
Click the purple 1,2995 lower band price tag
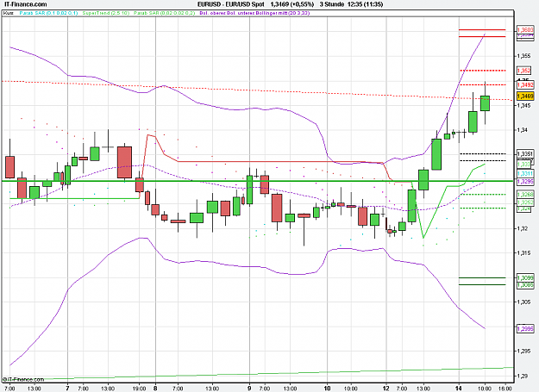(525, 329)
